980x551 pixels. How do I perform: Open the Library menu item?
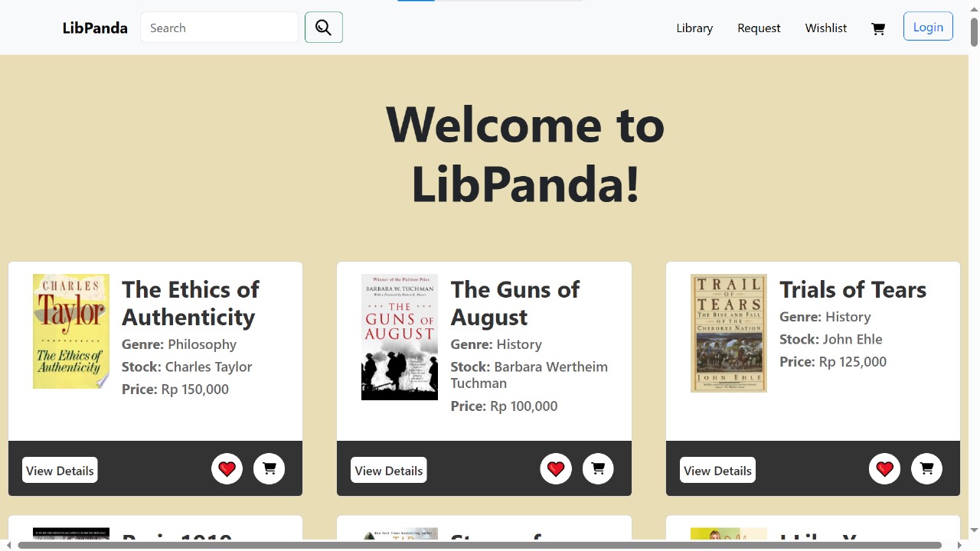(x=694, y=28)
